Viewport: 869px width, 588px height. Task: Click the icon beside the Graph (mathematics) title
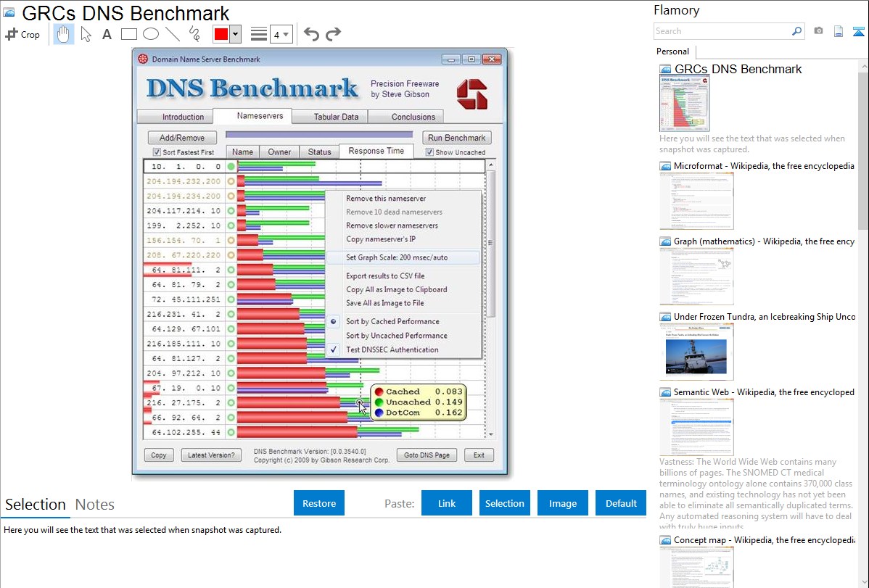(x=665, y=241)
